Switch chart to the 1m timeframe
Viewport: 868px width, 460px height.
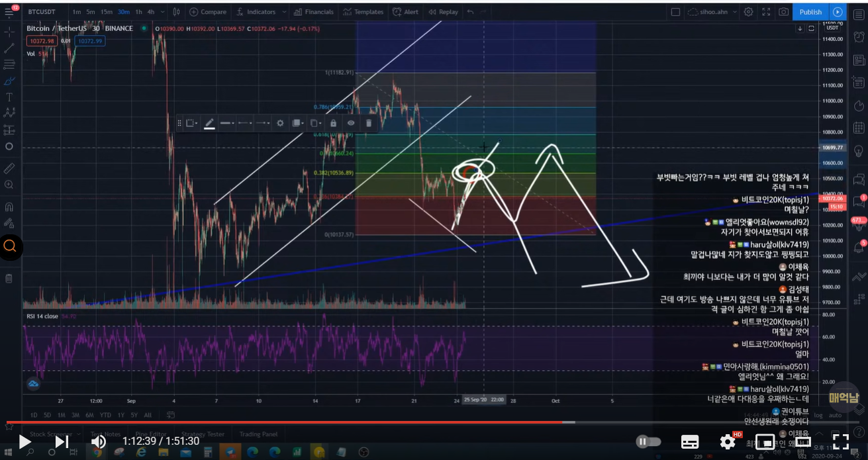pyautogui.click(x=77, y=12)
